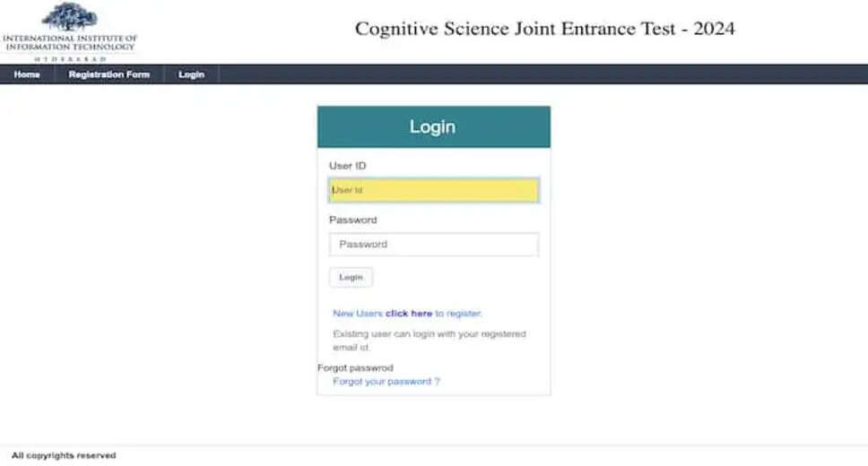Select Login in the navigation bar

pos(192,74)
